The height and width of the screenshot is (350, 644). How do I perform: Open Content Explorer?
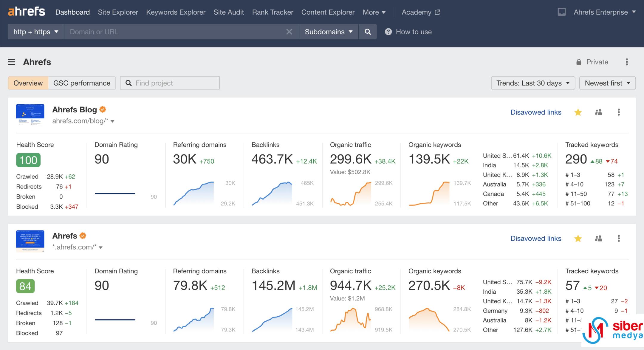[328, 12]
